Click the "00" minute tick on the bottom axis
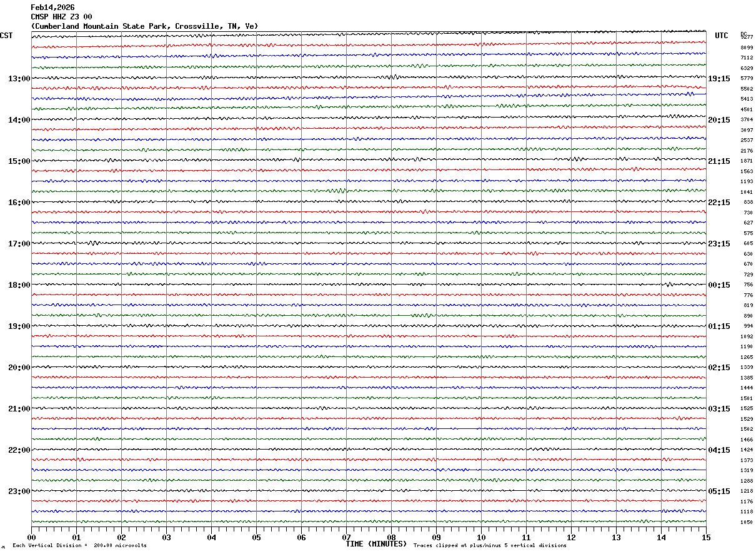The image size is (756, 554). [x=31, y=537]
